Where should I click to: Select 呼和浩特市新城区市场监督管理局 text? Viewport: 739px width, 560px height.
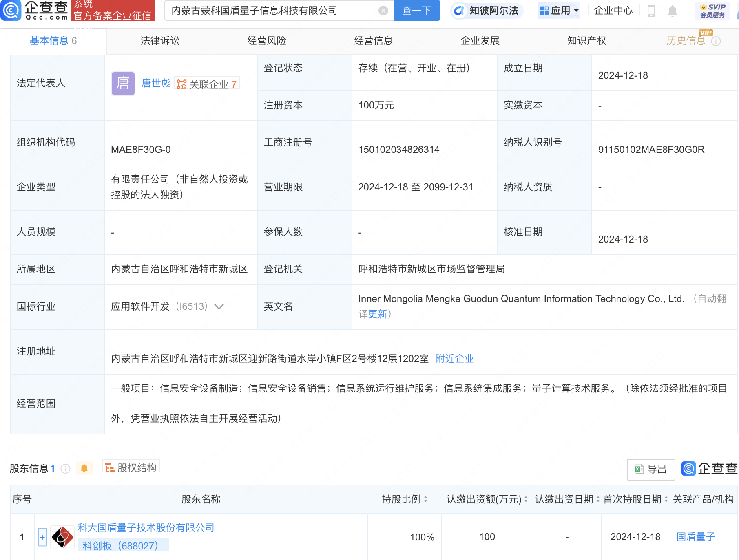point(431,269)
